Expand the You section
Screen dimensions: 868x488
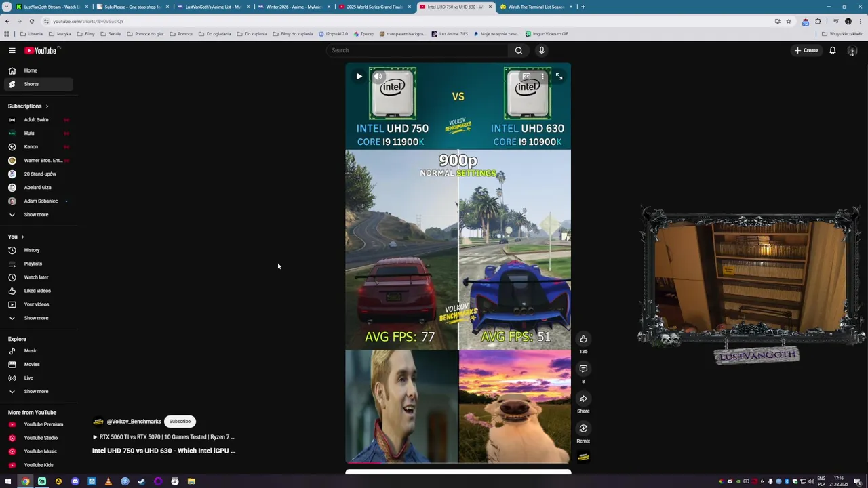pyautogui.click(x=16, y=237)
